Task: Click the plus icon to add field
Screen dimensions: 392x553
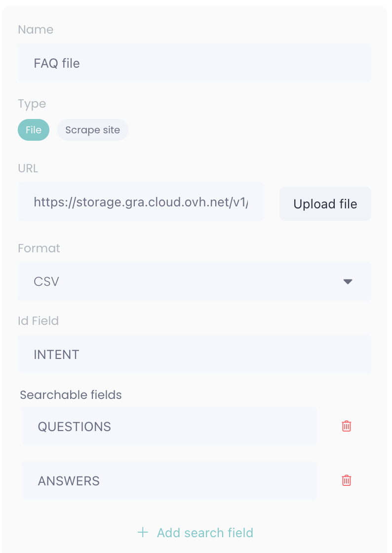Action: tap(143, 532)
